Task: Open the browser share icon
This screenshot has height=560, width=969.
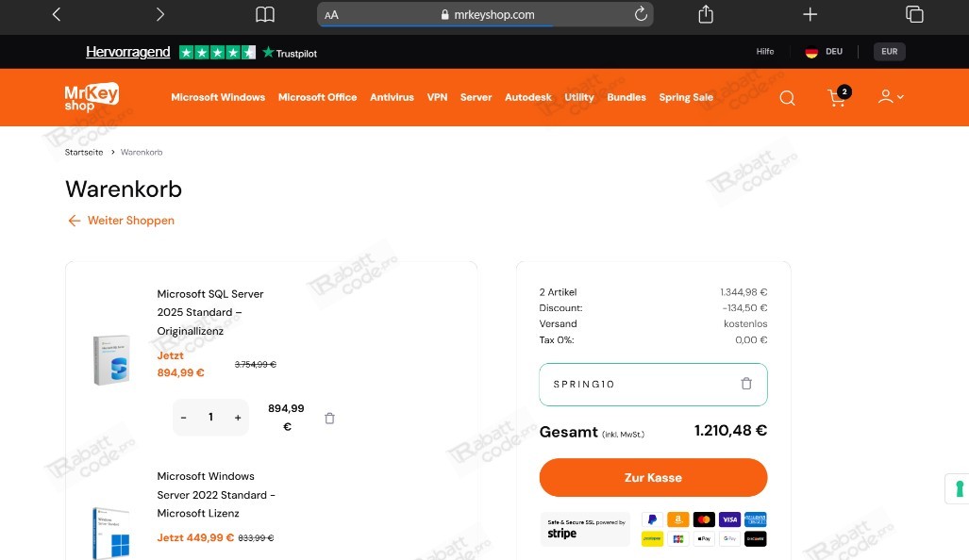Action: [704, 14]
